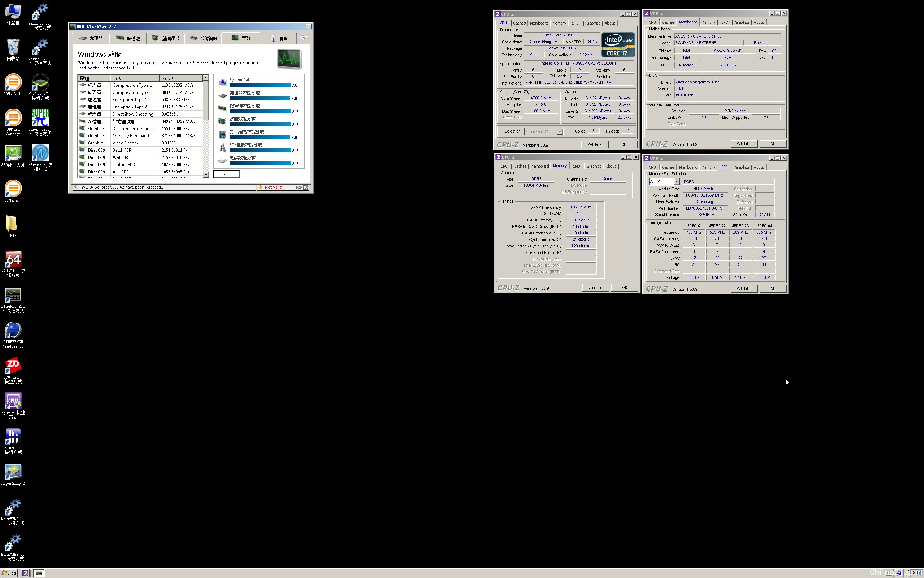Open the NuclearMC desktop shortcut
The width and height of the screenshot is (924, 578).
pos(40,86)
